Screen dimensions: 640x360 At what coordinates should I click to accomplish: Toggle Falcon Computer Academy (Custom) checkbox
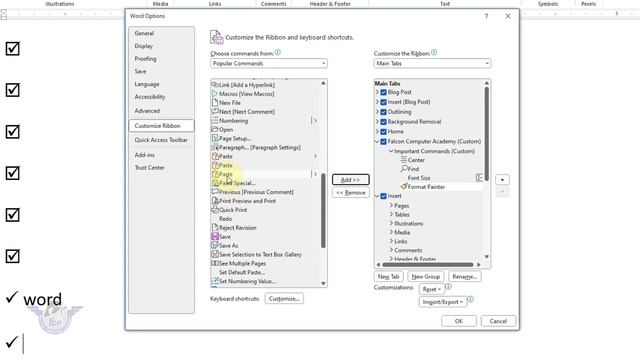point(383,142)
